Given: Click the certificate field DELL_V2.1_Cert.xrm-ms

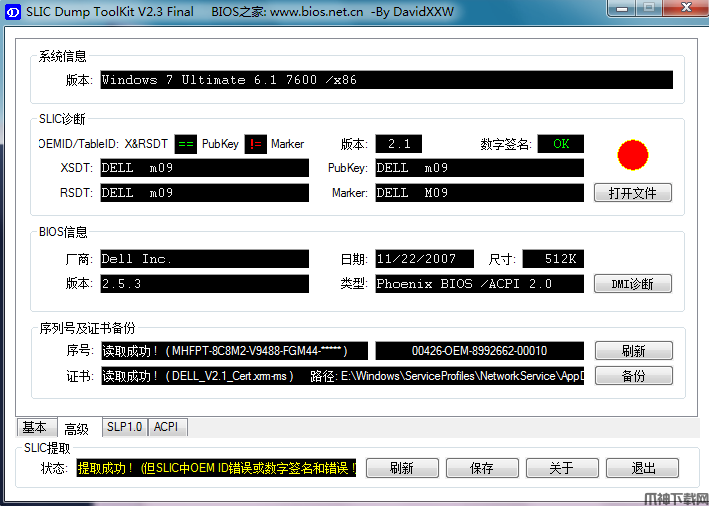Looking at the screenshot, I should click(342, 376).
